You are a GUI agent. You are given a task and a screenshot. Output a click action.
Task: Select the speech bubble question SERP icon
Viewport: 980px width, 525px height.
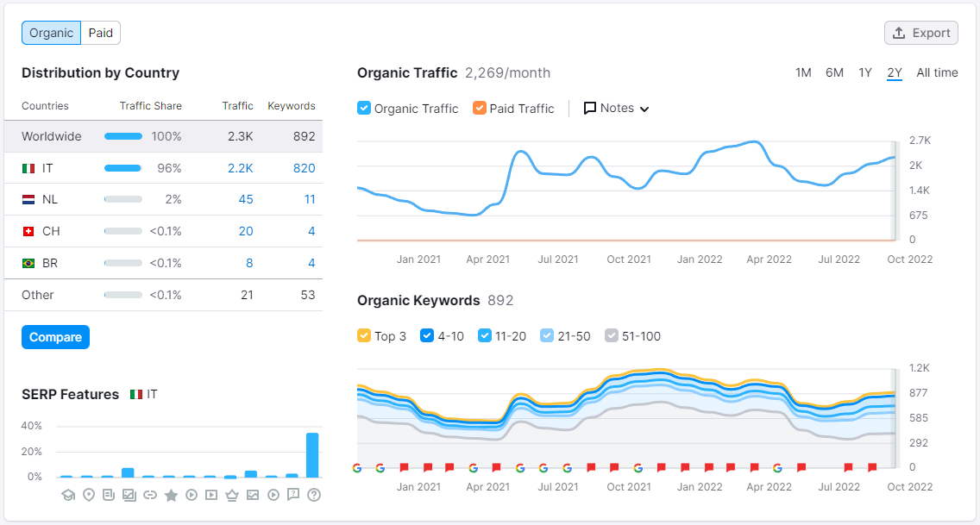tap(293, 495)
